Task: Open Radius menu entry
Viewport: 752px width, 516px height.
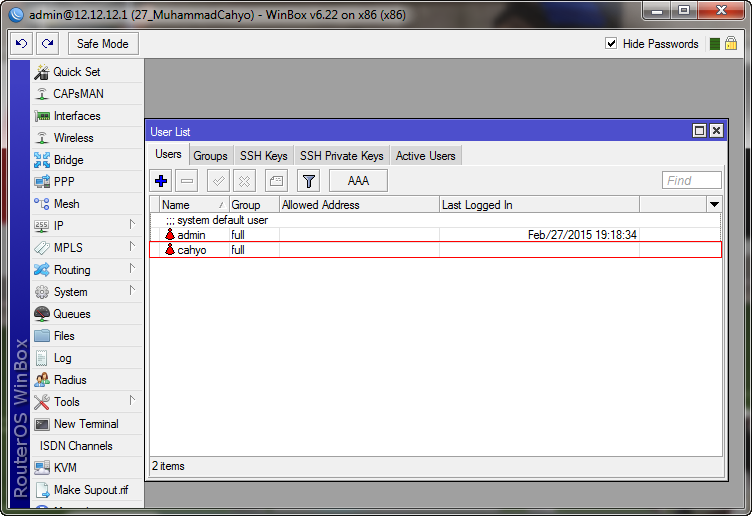Action: coord(87,380)
